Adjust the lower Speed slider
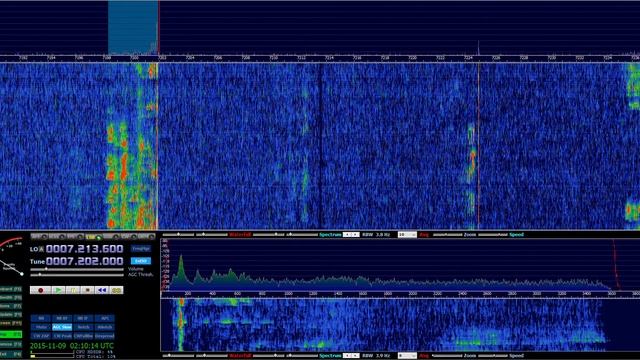The image size is (640, 360). tap(493, 356)
